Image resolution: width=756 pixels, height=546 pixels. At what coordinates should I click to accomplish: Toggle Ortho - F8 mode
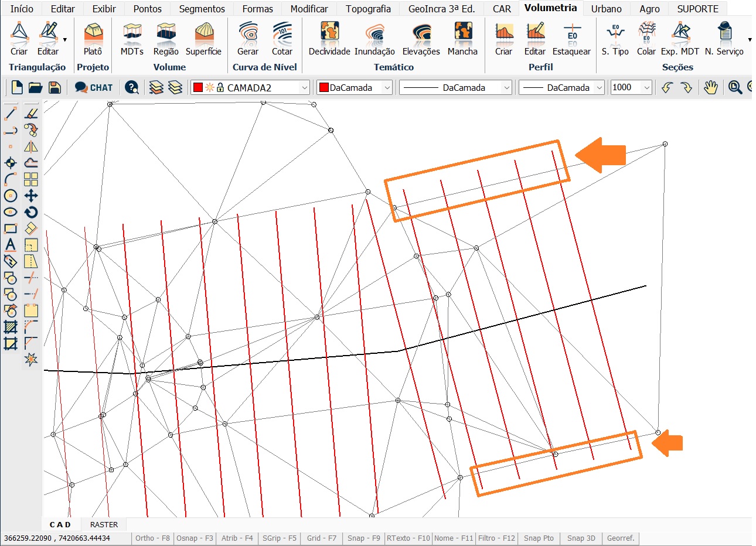(x=152, y=538)
